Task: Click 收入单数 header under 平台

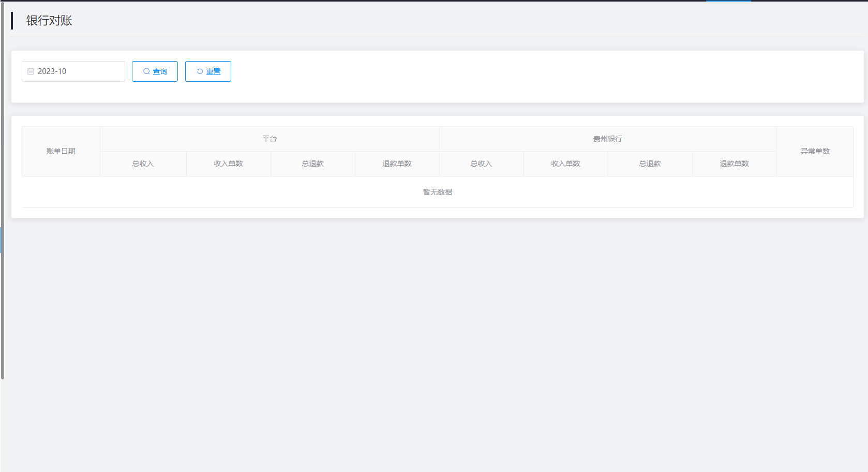Action: click(229, 164)
